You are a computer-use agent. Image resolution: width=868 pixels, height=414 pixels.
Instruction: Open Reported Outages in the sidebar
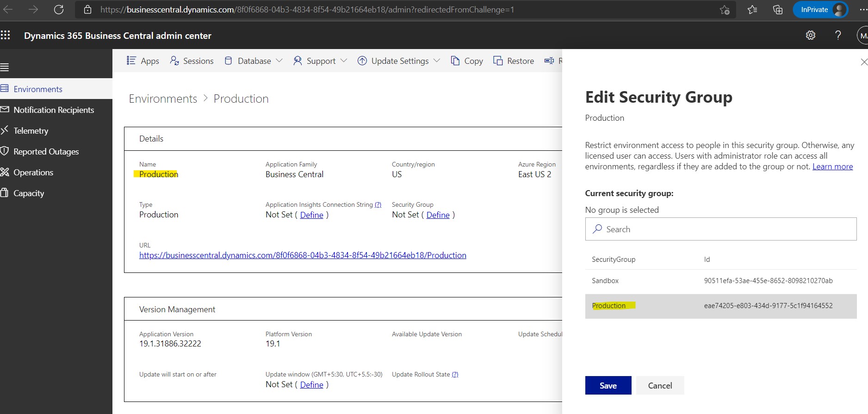pos(56,151)
